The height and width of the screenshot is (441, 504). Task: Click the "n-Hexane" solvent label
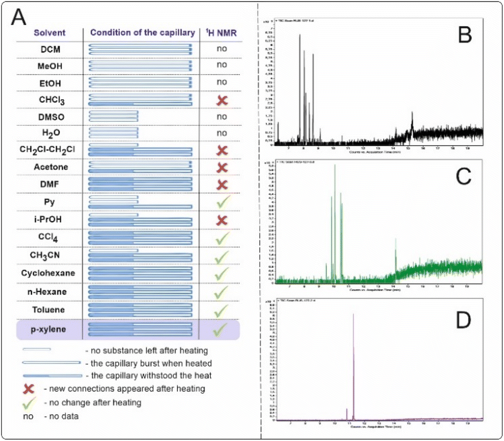tap(47, 292)
